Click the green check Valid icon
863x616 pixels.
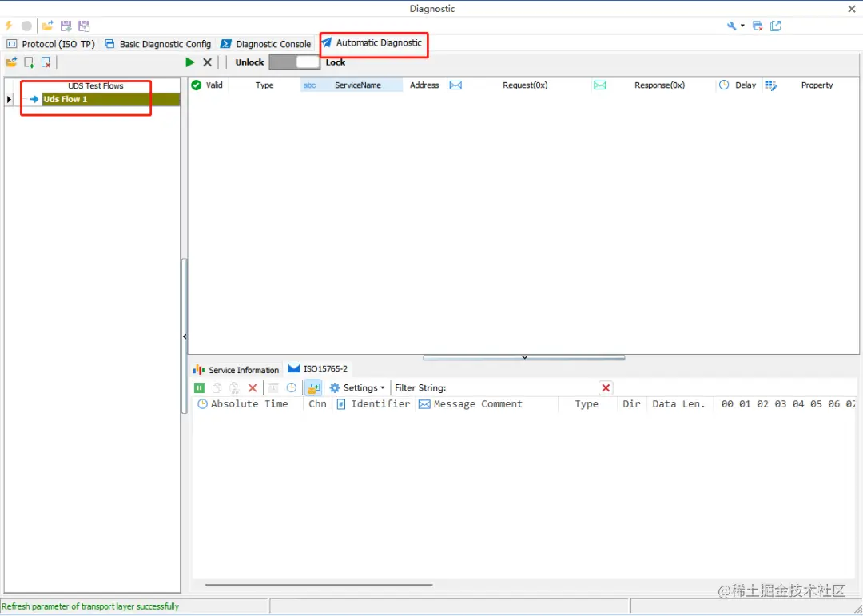197,85
